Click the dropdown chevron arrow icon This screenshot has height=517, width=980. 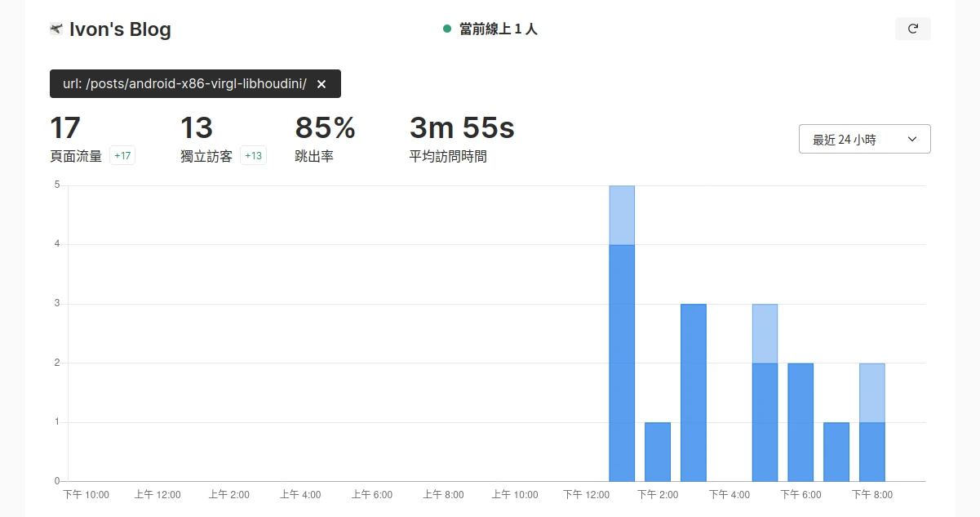coord(912,140)
